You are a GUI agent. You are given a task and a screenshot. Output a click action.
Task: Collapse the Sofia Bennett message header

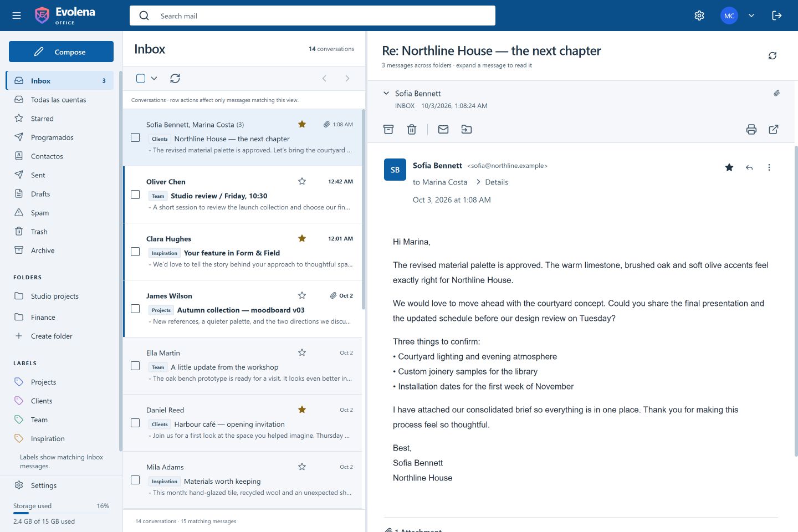[386, 93]
